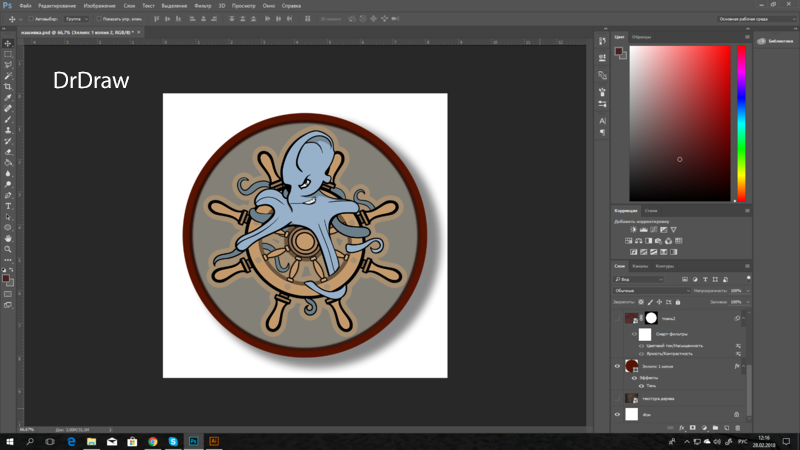The height and width of the screenshot is (450, 800).
Task: Show the hidden ткань2 layer
Action: [x=617, y=318]
